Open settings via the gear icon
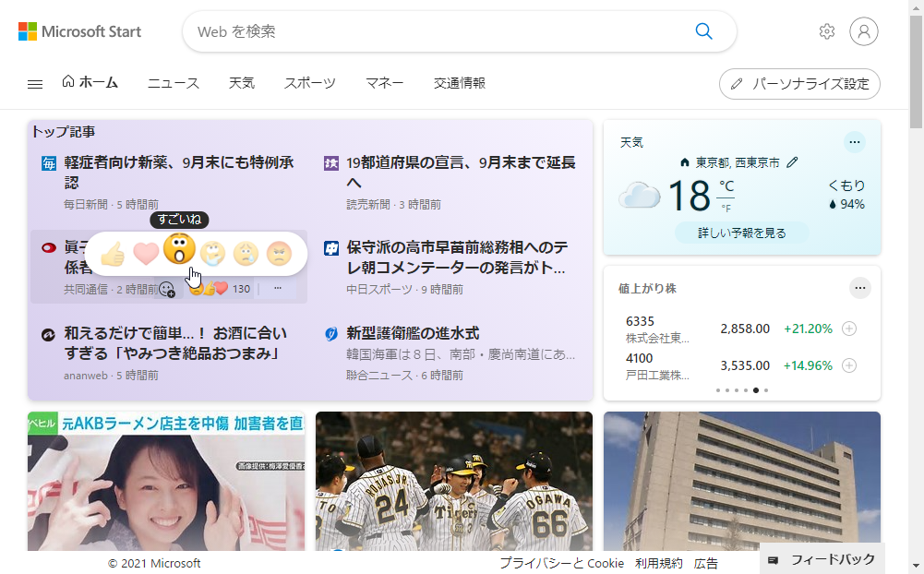 [827, 31]
